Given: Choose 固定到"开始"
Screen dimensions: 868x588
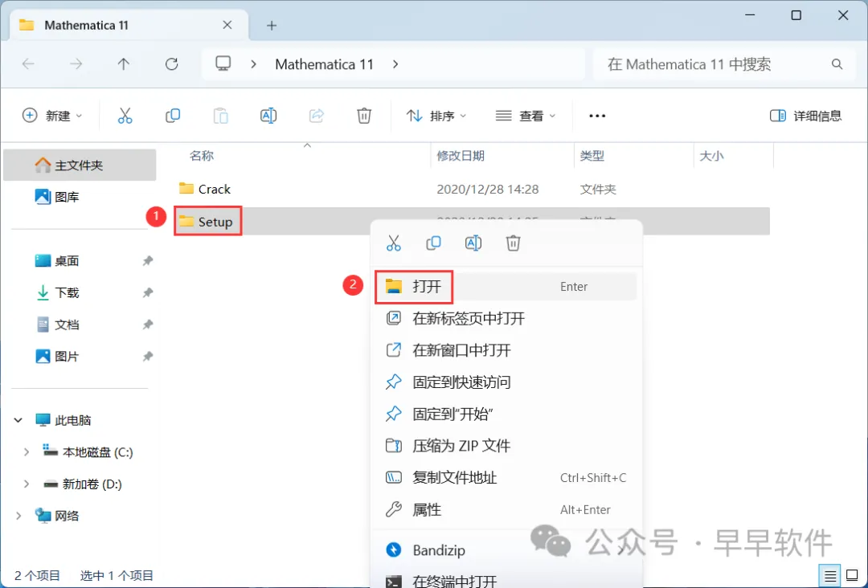Looking at the screenshot, I should click(506, 414).
